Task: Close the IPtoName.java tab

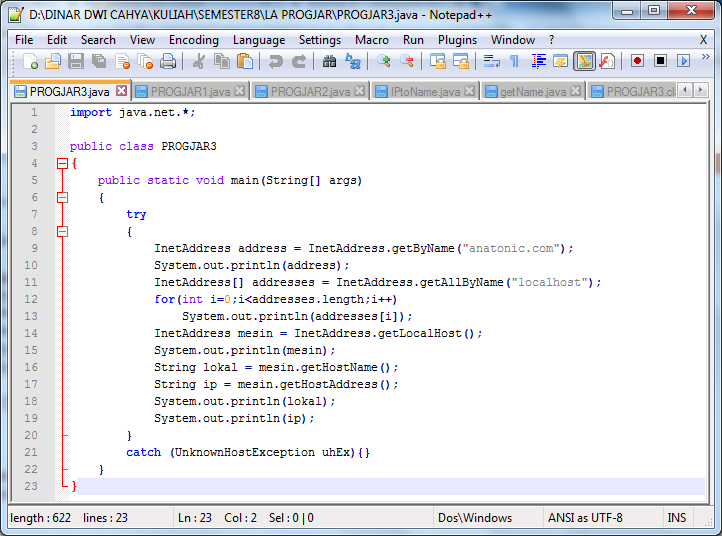Action: coord(469,91)
